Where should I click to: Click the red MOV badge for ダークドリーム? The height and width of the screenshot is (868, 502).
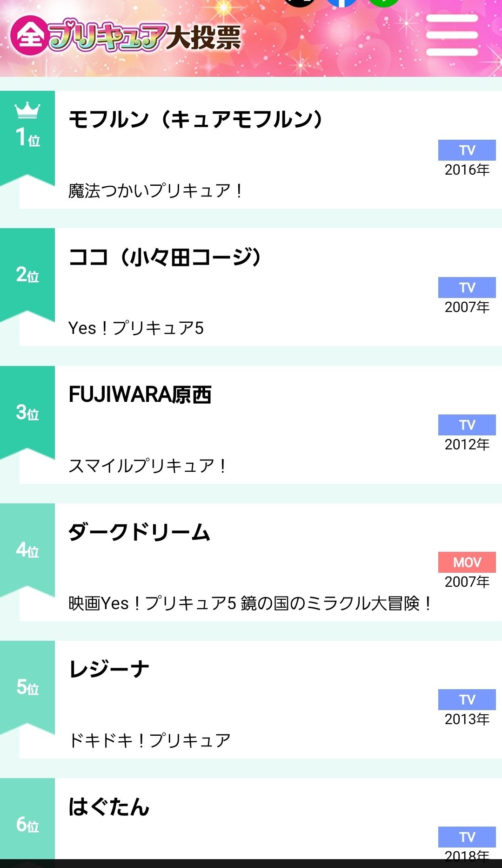click(x=467, y=562)
